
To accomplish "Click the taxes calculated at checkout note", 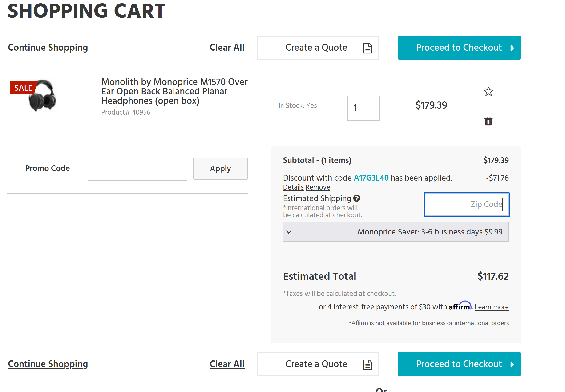I will tap(339, 294).
